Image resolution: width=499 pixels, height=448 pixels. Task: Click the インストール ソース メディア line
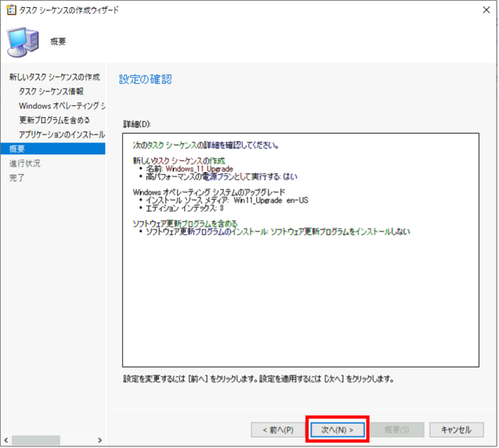(x=227, y=200)
